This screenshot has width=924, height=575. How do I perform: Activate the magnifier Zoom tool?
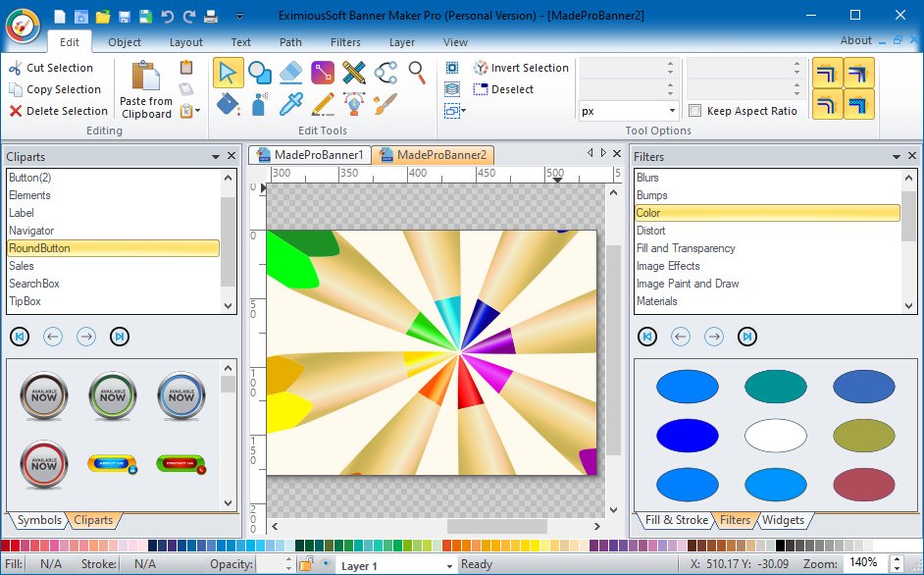click(417, 74)
